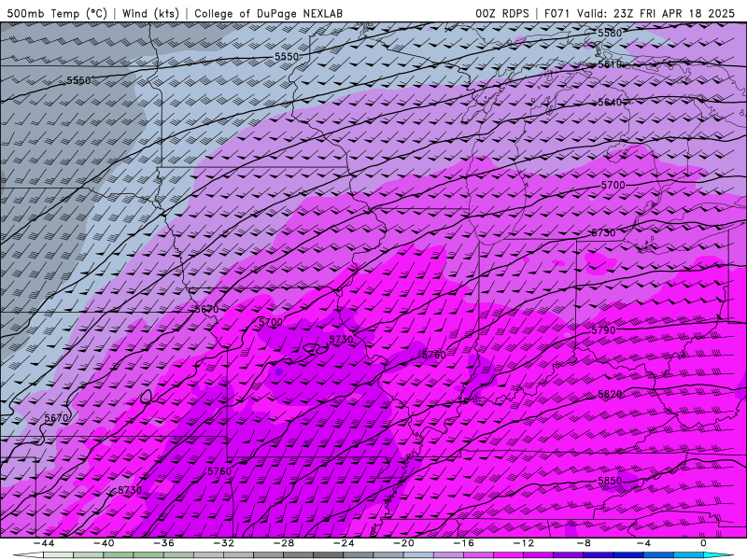Screen dimensions: 747x560
Task: Click the 5640 height contour label
Action: point(610,103)
